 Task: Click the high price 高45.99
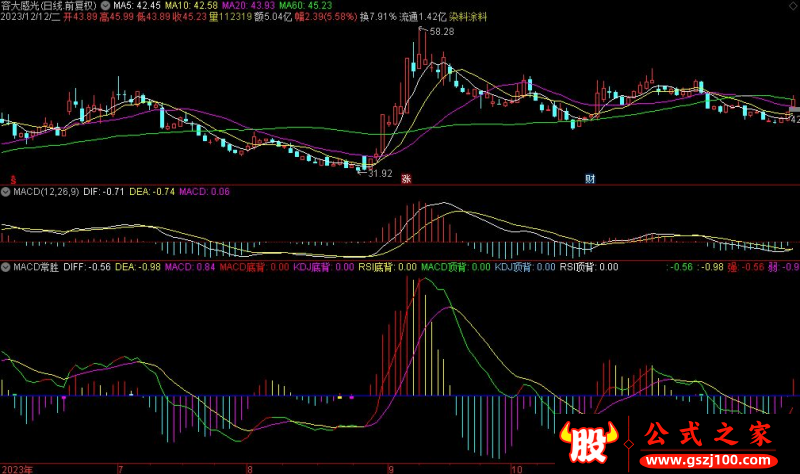point(117,17)
